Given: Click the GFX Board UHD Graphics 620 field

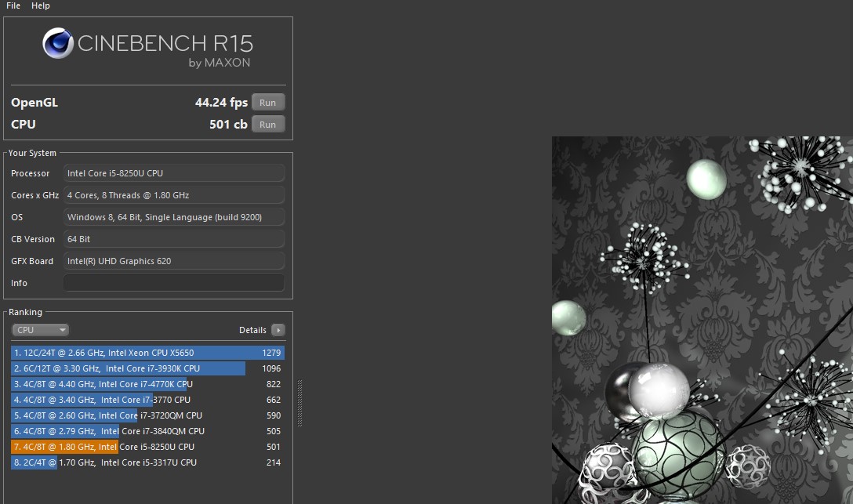Looking at the screenshot, I should pos(173,261).
